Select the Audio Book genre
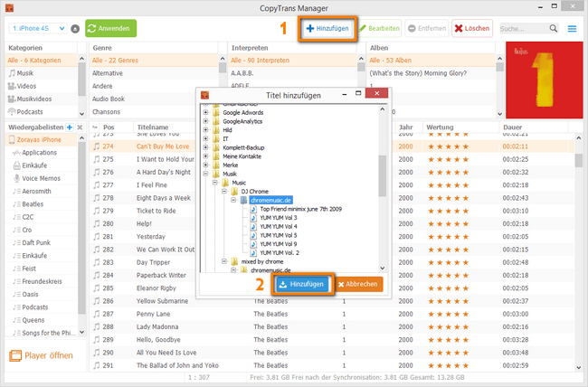The width and height of the screenshot is (588, 387). [154, 99]
